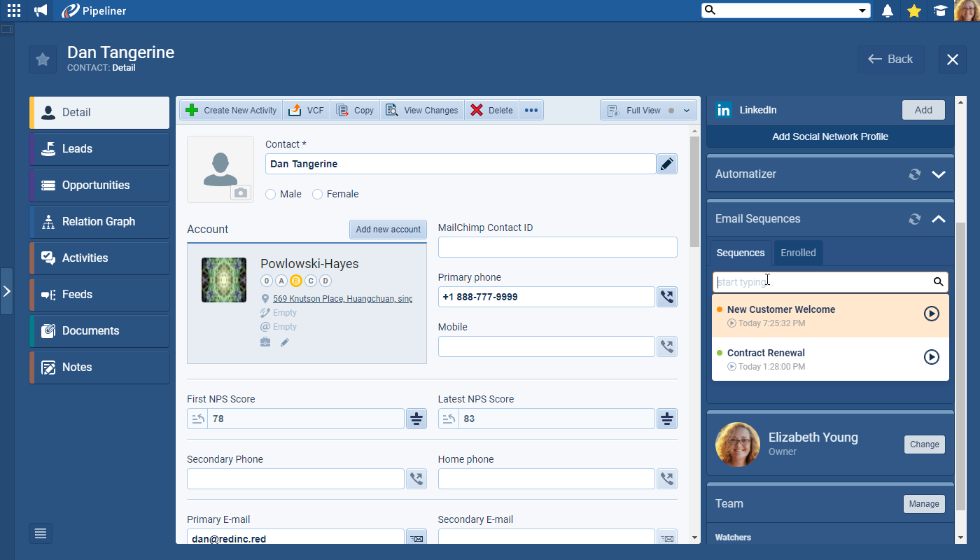The image size is (980, 560).
Task: Open the Opportunities section in the sidebar
Action: point(99,185)
